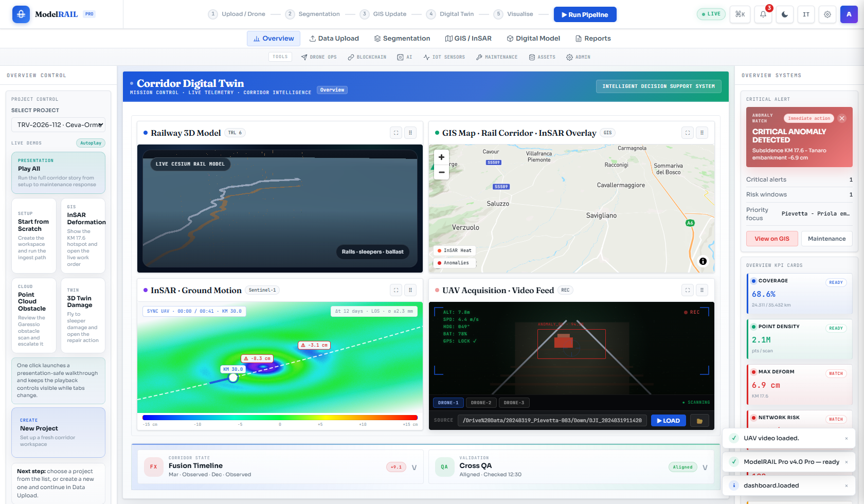
Task: Toggle the InSAR Heat map layer
Action: coord(454,250)
